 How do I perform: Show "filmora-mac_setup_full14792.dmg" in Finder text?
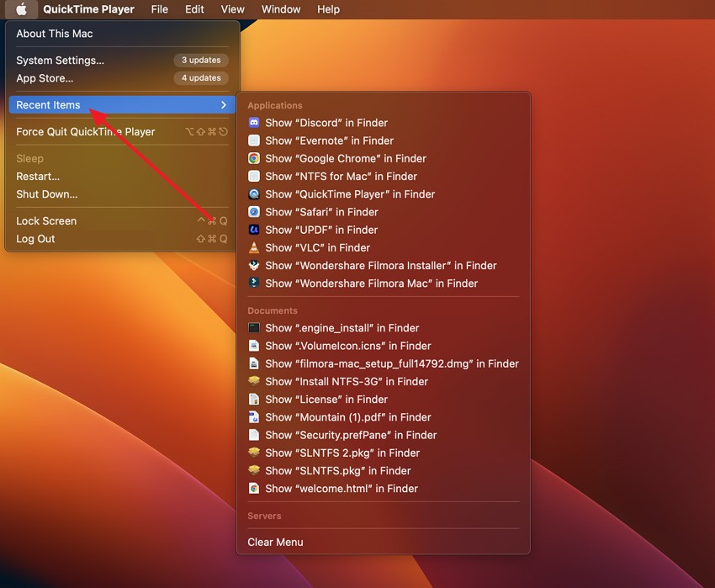392,363
